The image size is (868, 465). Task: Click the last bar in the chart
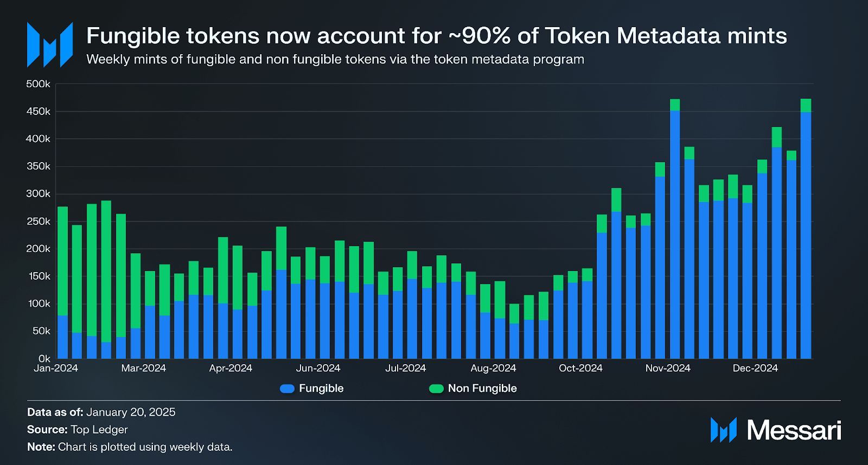pyautogui.click(x=806, y=229)
